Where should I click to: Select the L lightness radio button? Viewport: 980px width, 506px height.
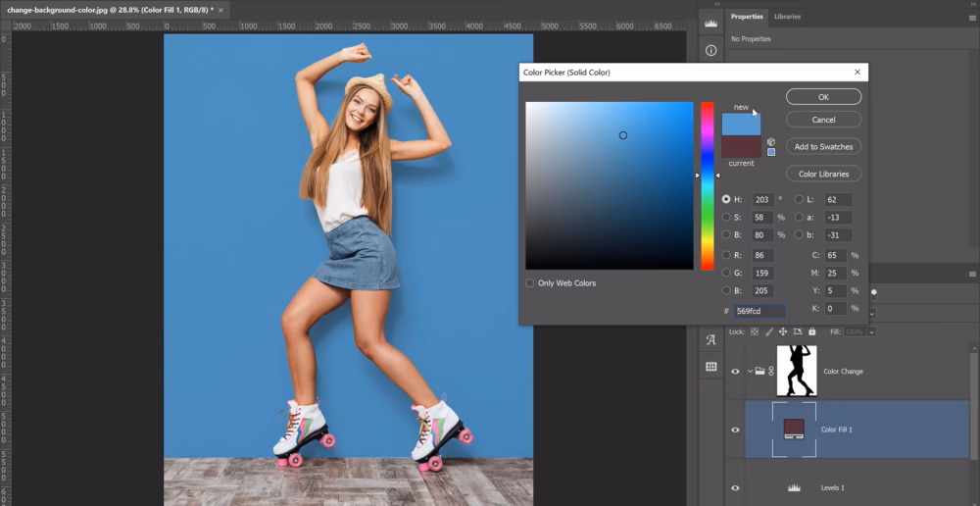(799, 199)
